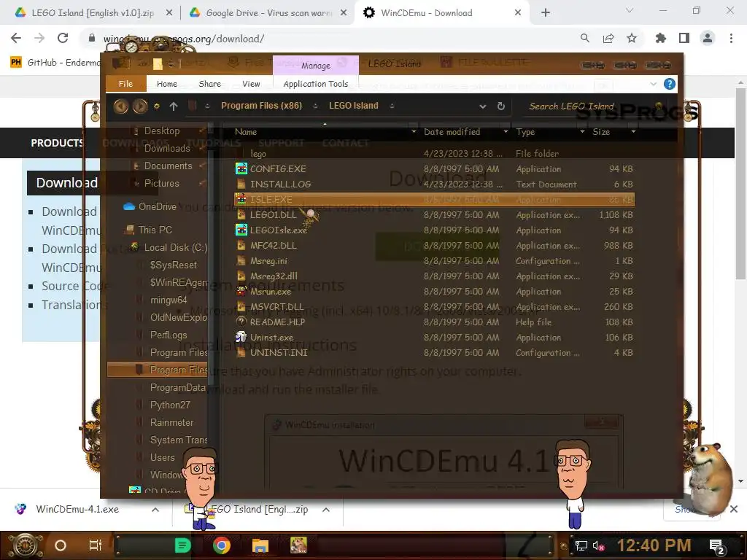Viewport: 747px width, 560px height.
Task: Click the Chrome address bar URL
Action: point(184,39)
